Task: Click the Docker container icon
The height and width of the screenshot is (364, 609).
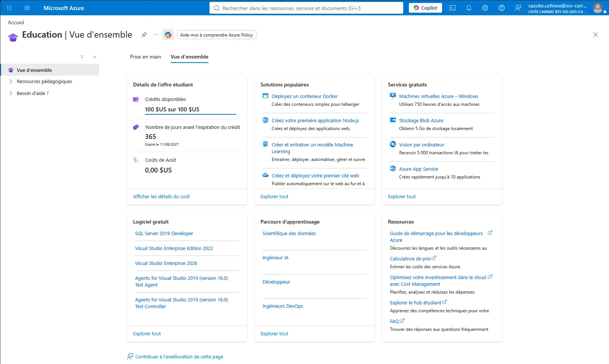Action: pyautogui.click(x=265, y=96)
